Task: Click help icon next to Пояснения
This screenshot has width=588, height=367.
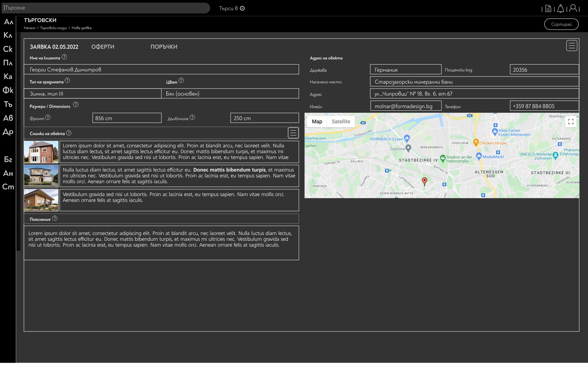Action: coord(55,219)
